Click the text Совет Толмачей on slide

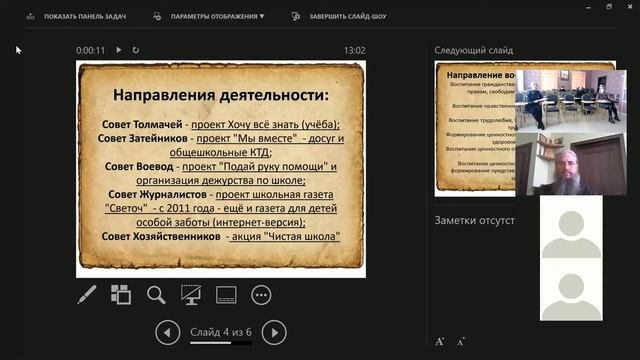click(x=142, y=124)
